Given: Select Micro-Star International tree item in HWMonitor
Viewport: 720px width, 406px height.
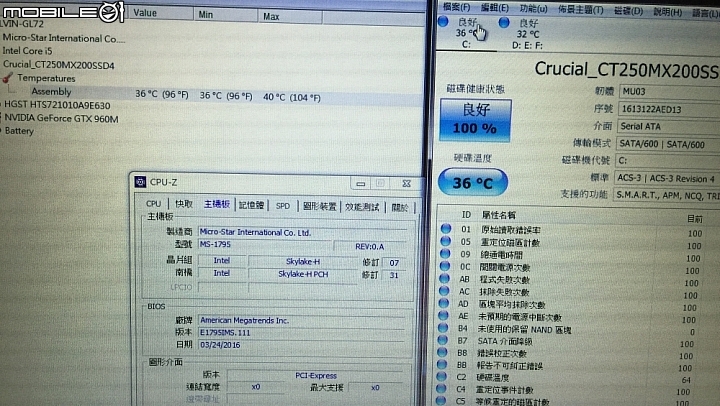Looking at the screenshot, I should click(x=63, y=38).
